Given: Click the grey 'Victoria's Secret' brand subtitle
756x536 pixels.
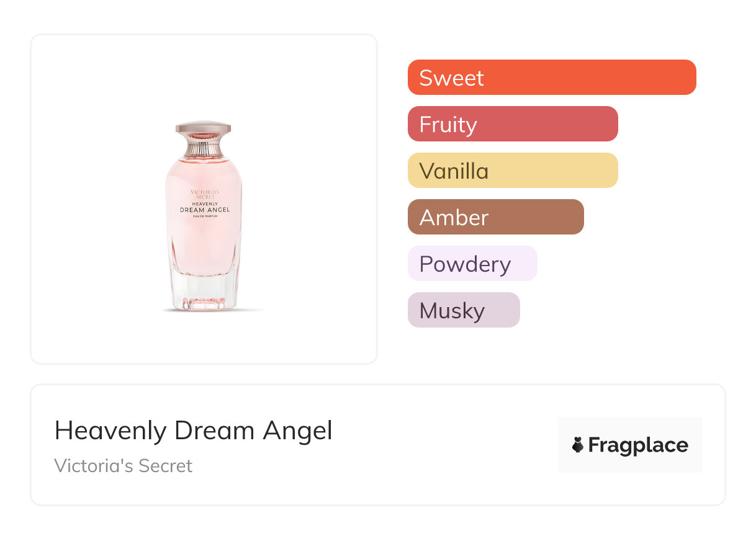Looking at the screenshot, I should click(x=123, y=466).
